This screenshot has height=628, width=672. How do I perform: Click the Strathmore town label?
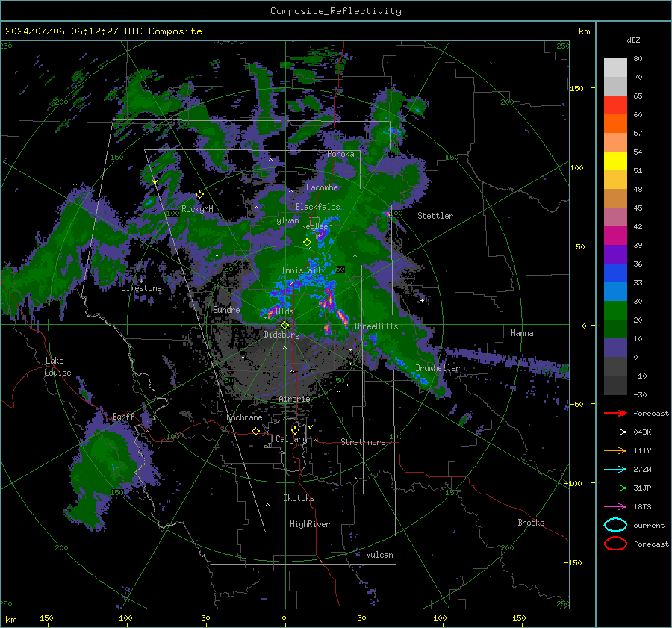pos(363,442)
